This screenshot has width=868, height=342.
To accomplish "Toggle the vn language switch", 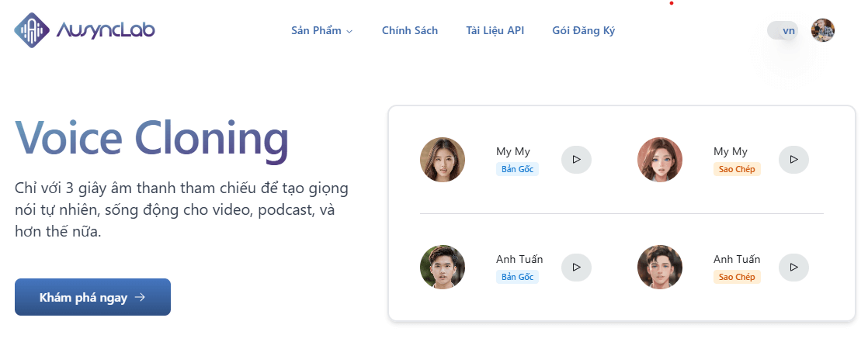I will tap(783, 30).
